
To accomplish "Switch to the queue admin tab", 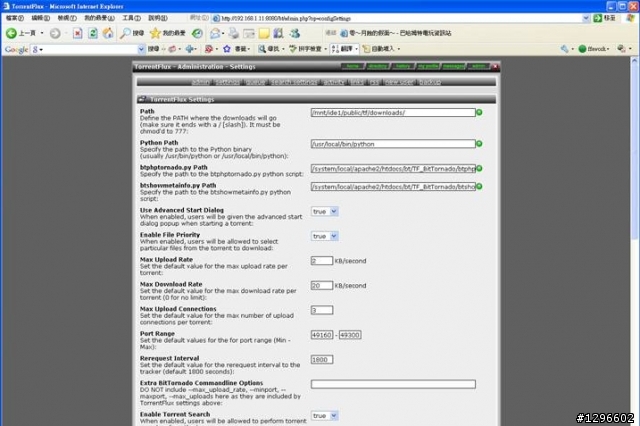I will (256, 82).
